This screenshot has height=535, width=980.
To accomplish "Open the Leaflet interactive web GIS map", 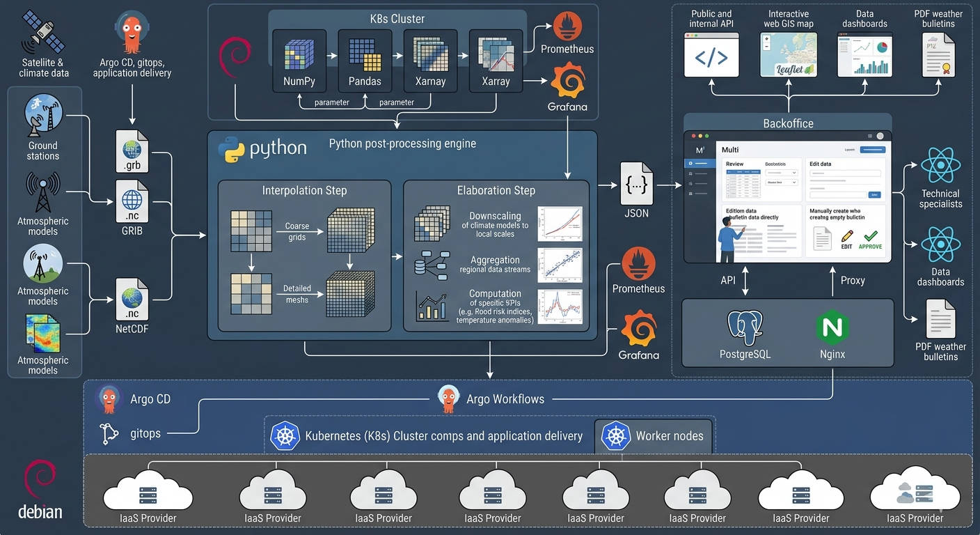I will click(788, 56).
